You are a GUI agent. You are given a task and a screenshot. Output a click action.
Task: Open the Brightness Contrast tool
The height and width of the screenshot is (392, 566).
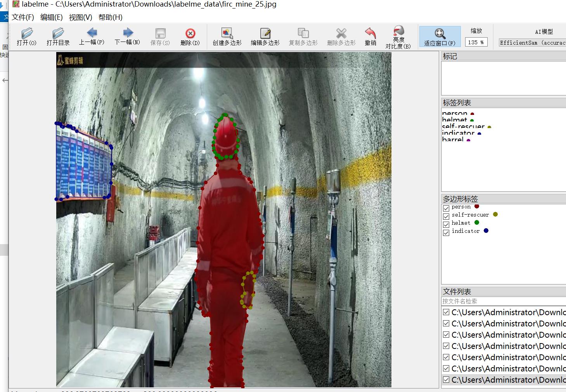(398, 37)
